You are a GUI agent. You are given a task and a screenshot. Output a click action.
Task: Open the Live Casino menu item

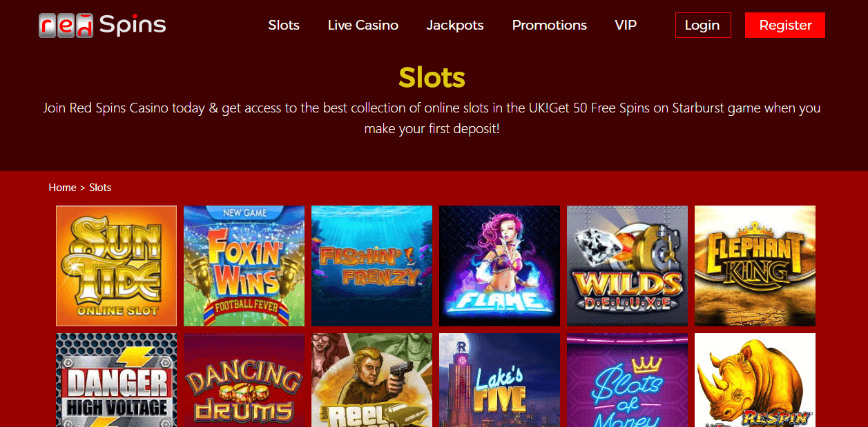(363, 26)
